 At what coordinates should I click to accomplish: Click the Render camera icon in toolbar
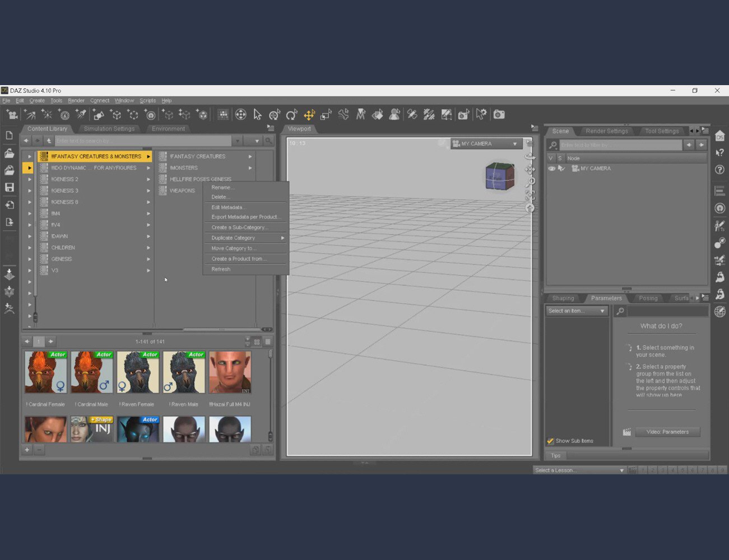[x=499, y=115]
